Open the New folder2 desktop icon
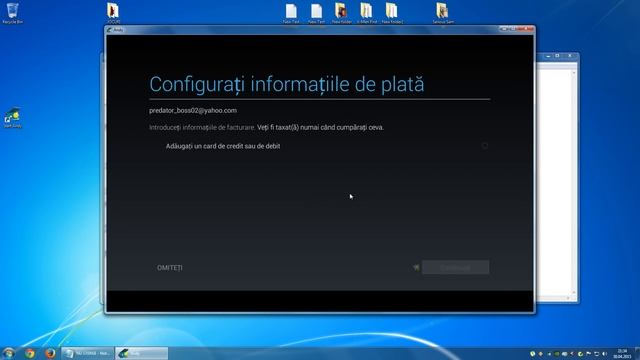This screenshot has height=360, width=640. [x=392, y=13]
